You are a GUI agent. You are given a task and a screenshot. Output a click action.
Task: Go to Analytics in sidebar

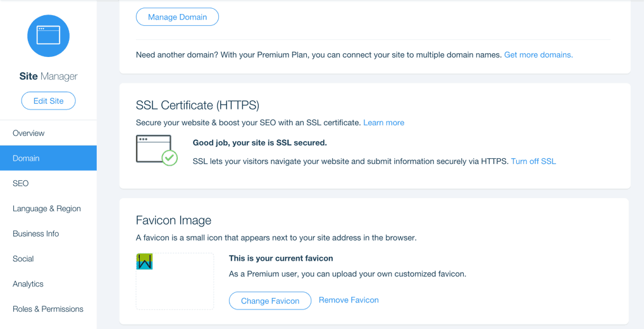[x=49, y=284]
